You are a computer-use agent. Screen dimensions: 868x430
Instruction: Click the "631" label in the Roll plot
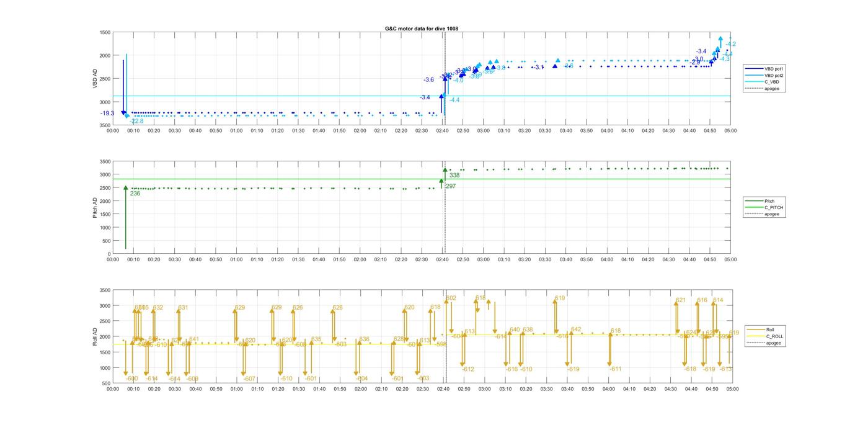pos(183,308)
